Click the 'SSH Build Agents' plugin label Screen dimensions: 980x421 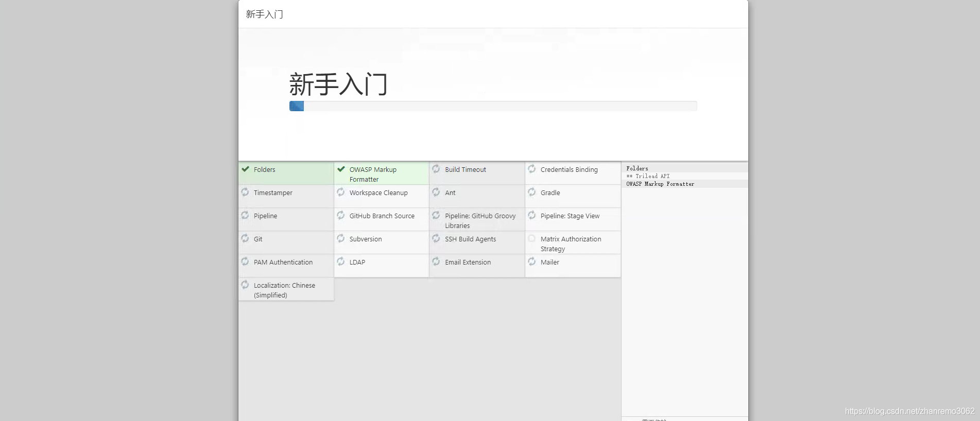tap(471, 239)
